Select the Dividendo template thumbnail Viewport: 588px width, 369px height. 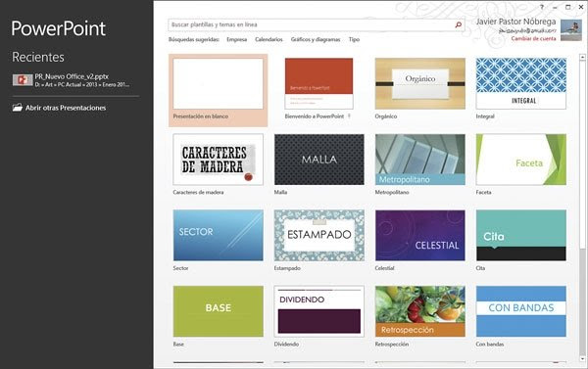tap(319, 311)
